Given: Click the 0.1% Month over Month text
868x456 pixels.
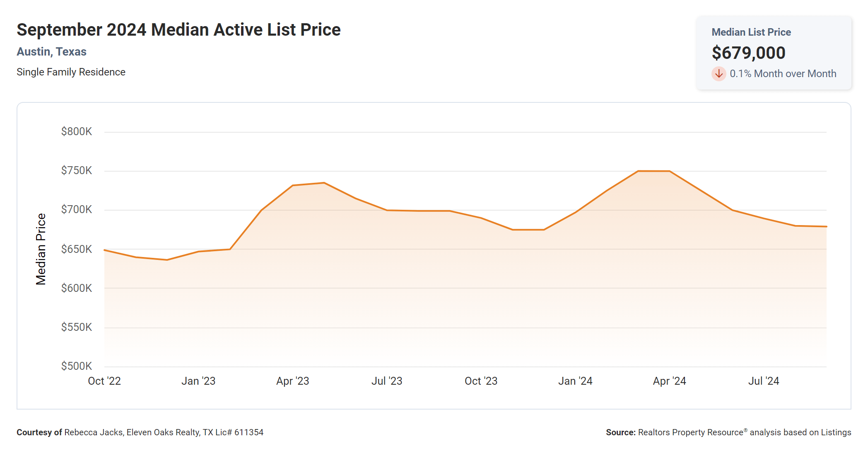Looking at the screenshot, I should [x=783, y=74].
